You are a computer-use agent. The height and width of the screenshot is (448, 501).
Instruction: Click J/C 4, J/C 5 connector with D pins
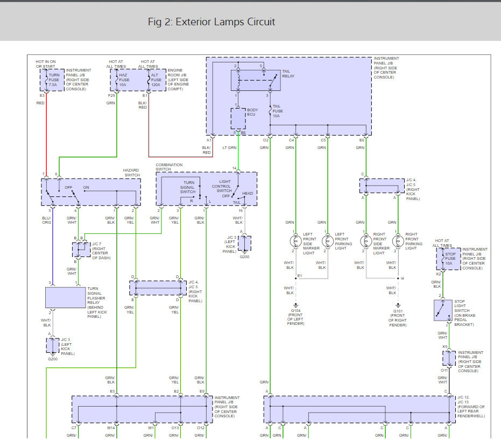[x=158, y=288]
